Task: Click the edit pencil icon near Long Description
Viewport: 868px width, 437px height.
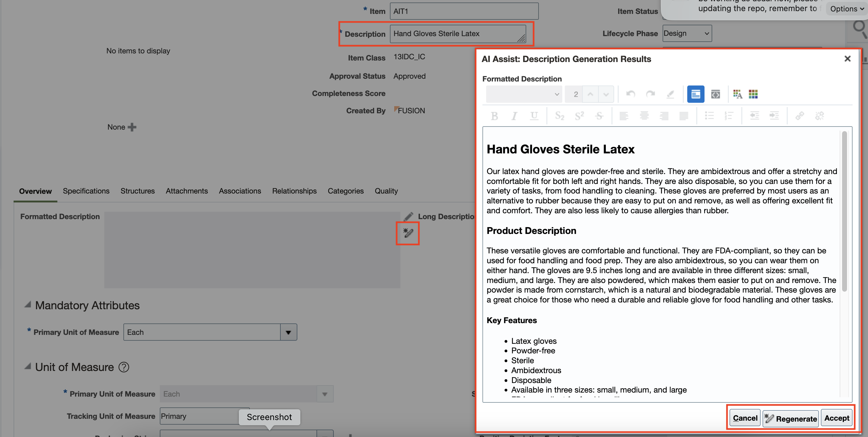Action: pyautogui.click(x=408, y=216)
